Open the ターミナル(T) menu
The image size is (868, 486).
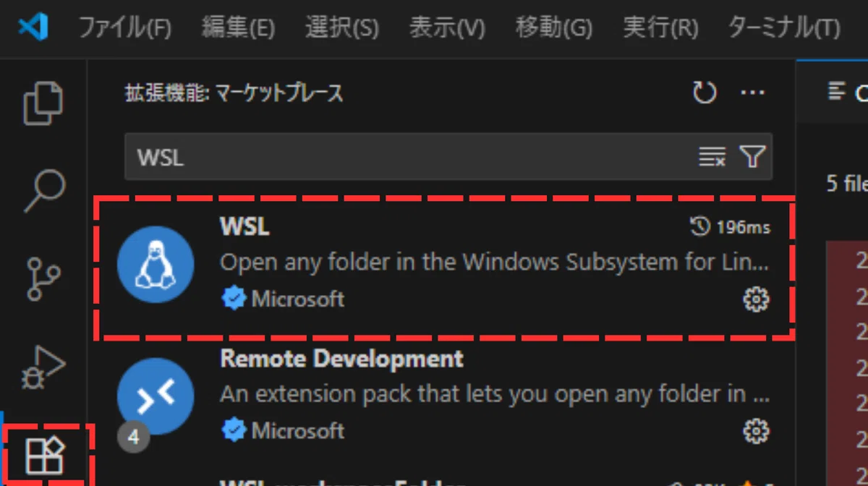(784, 29)
